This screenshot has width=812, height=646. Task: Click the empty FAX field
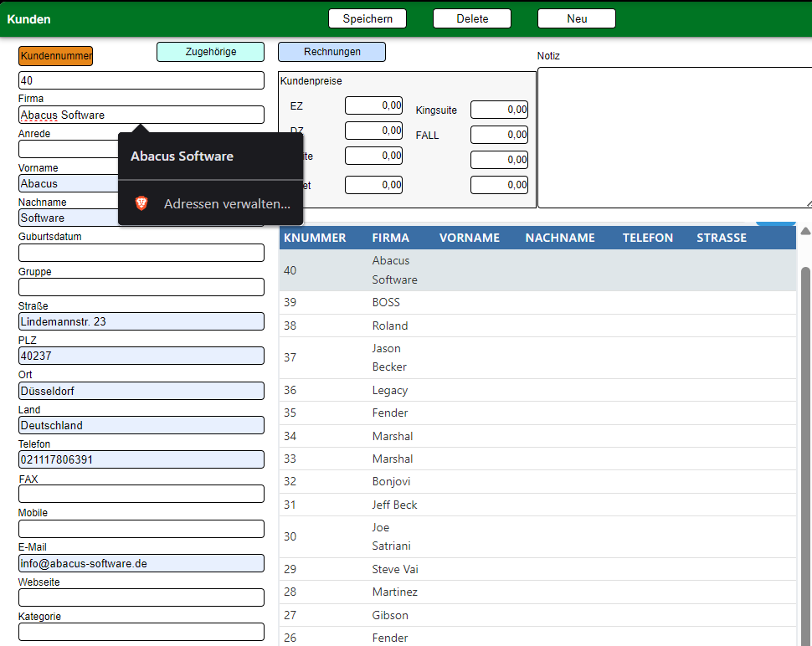click(x=141, y=494)
